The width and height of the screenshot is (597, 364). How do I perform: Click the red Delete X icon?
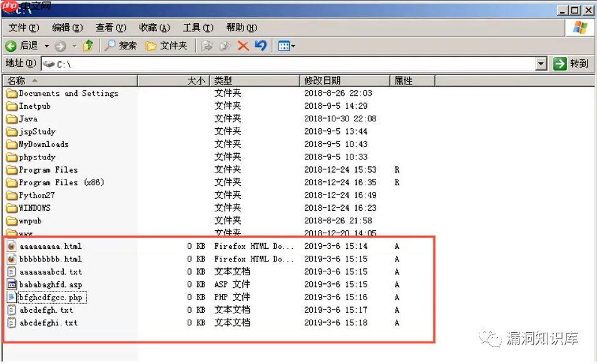coord(243,46)
